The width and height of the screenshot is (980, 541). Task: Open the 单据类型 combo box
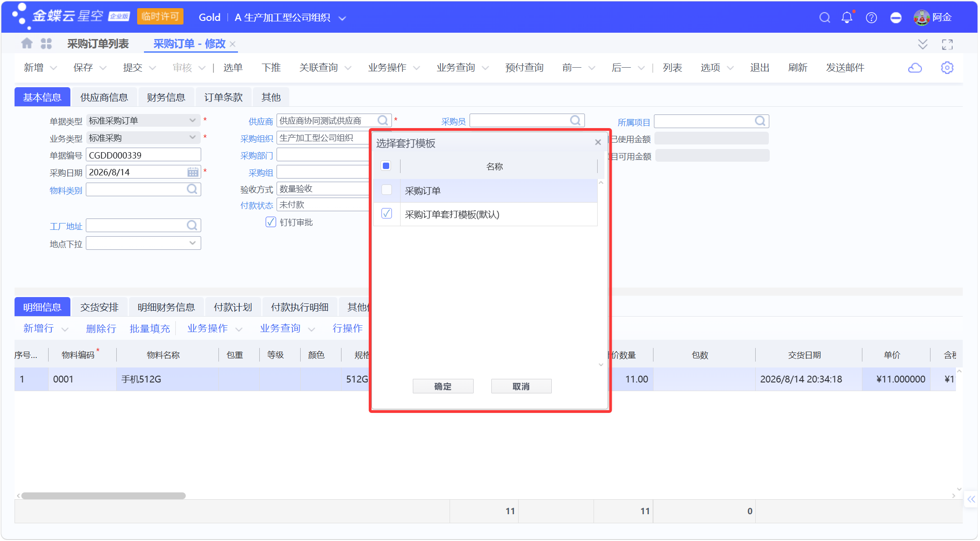click(x=144, y=120)
